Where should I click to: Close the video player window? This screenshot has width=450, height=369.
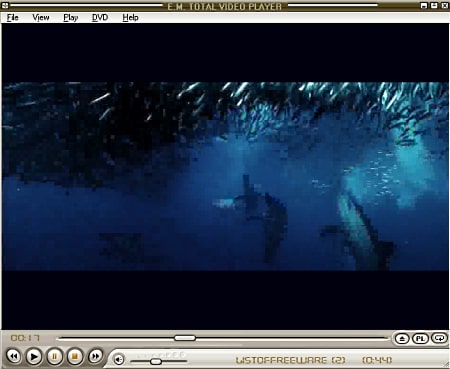coord(445,5)
